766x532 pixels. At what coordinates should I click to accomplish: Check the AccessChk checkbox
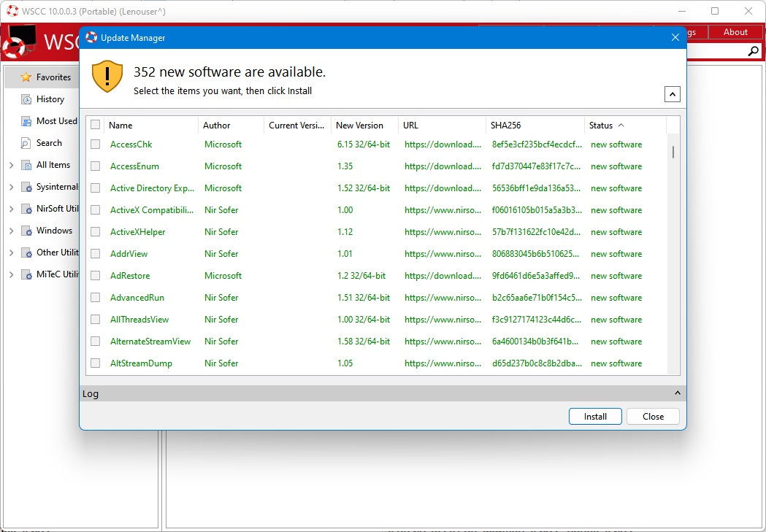[x=95, y=144]
